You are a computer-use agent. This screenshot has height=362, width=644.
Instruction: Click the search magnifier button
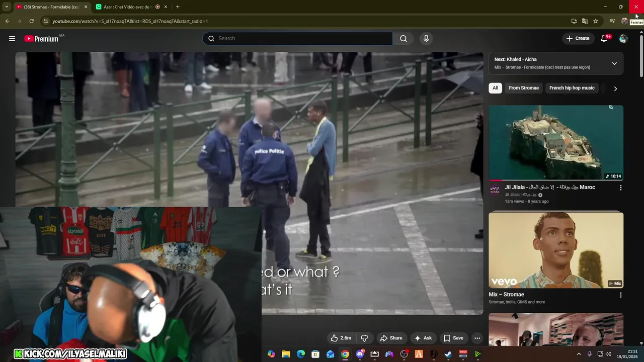point(404,39)
